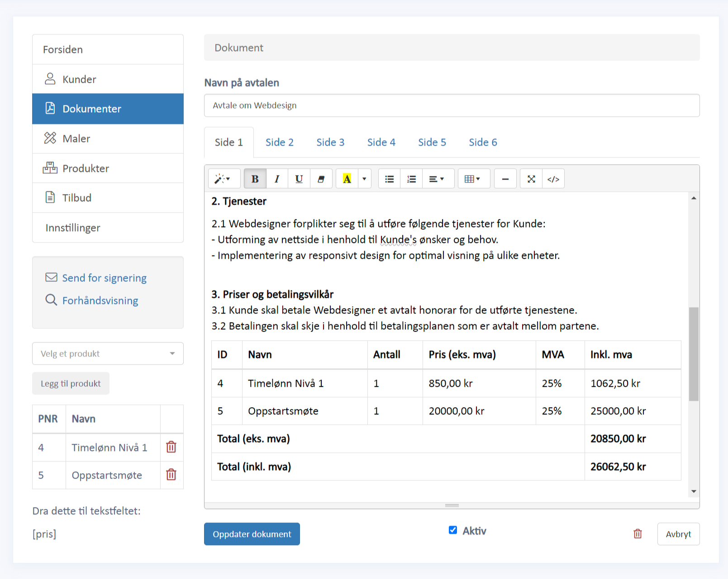Viewport: 728px width, 579px height.
Task: Open the highlight color dropdown arrow
Action: pos(365,179)
